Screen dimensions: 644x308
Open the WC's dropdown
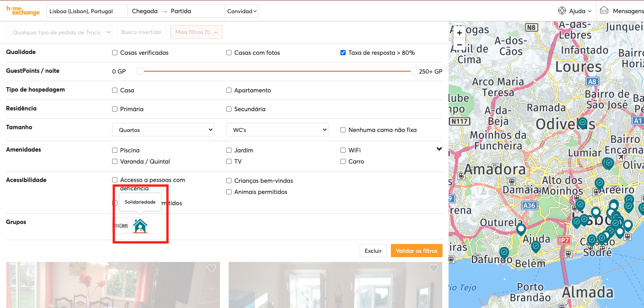(x=277, y=130)
